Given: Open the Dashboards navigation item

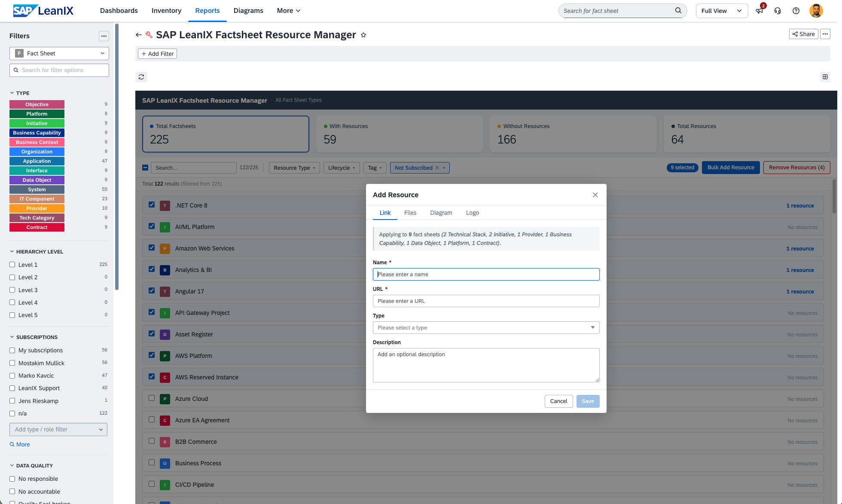Looking at the screenshot, I should pyautogui.click(x=119, y=11).
